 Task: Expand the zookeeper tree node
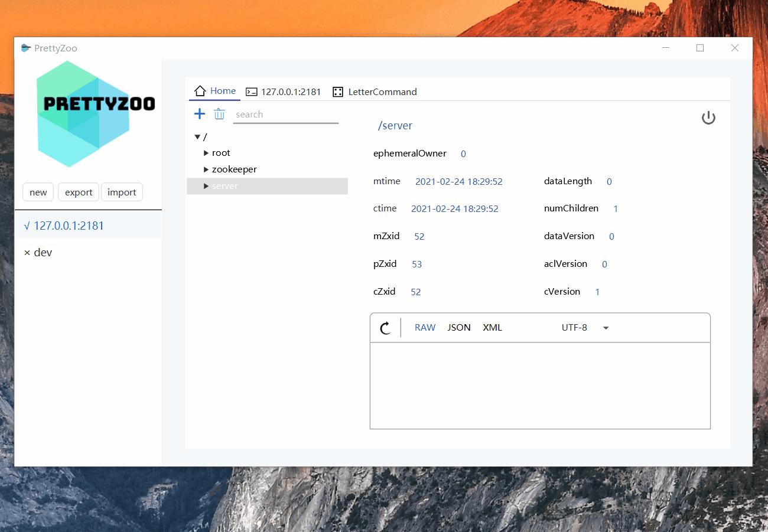[x=206, y=169]
